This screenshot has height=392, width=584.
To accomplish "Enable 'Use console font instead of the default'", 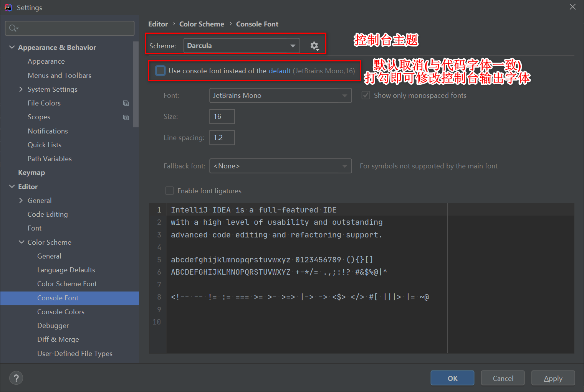I will pyautogui.click(x=160, y=71).
